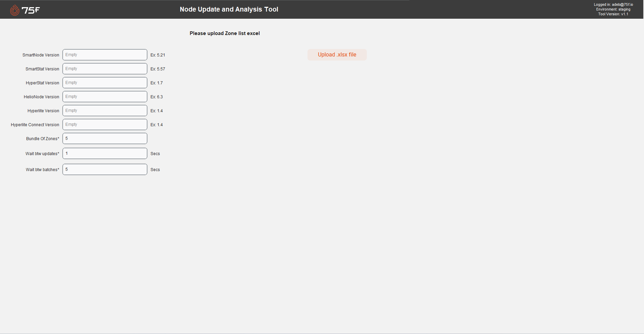Click the Bundle Of Zones field
This screenshot has width=644, height=334.
coord(105,138)
